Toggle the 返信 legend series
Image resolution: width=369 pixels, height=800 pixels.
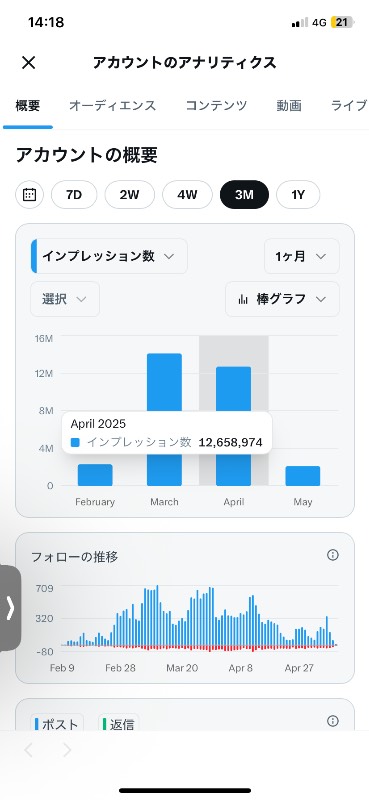pyautogui.click(x=118, y=724)
